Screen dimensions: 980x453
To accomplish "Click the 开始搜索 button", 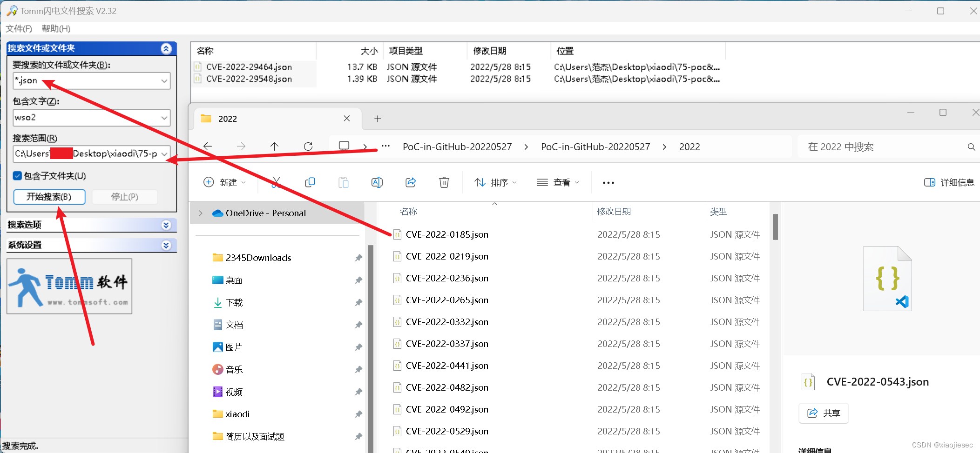I will click(49, 196).
